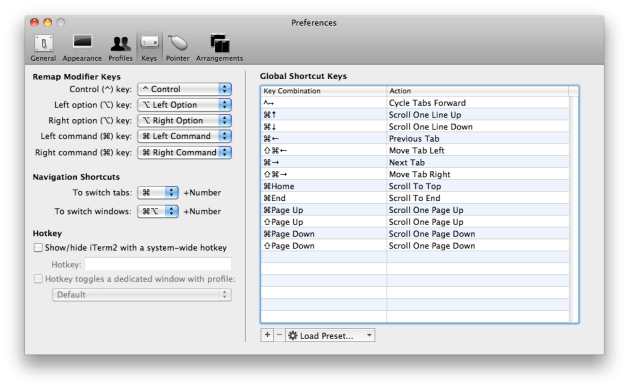Viewport: 629px width, 389px height.
Task: Open the Pointer preferences pane
Action: click(x=177, y=48)
